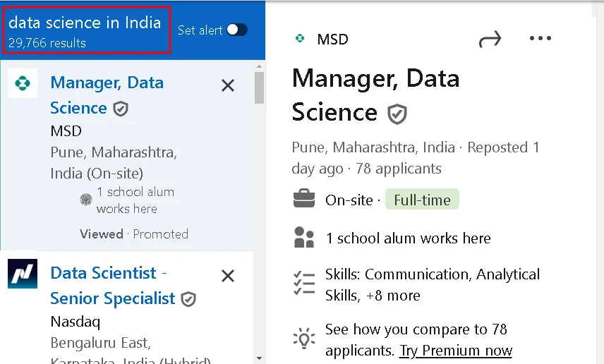Click the briefcase icon beside On-site
The image size is (604, 364).
click(x=304, y=198)
